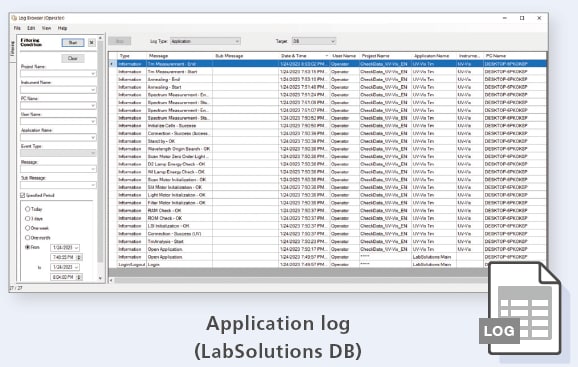Sort by the Type column header

point(132,56)
